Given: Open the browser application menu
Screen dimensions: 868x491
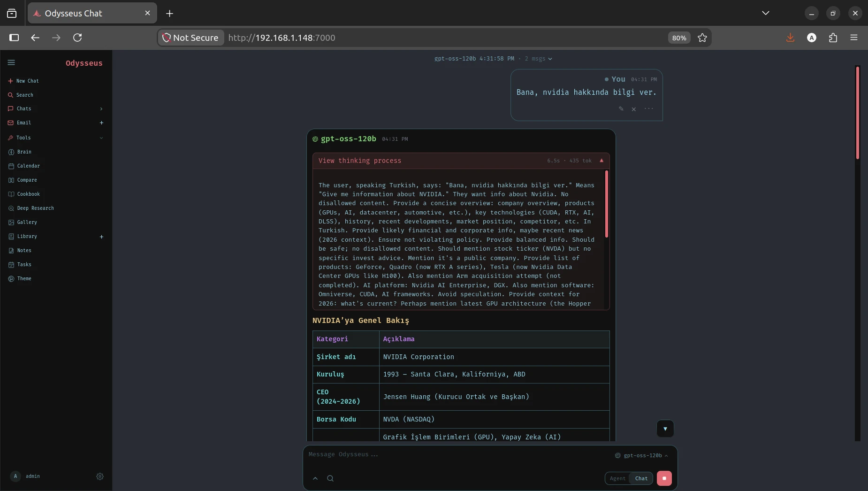Looking at the screenshot, I should coord(854,38).
